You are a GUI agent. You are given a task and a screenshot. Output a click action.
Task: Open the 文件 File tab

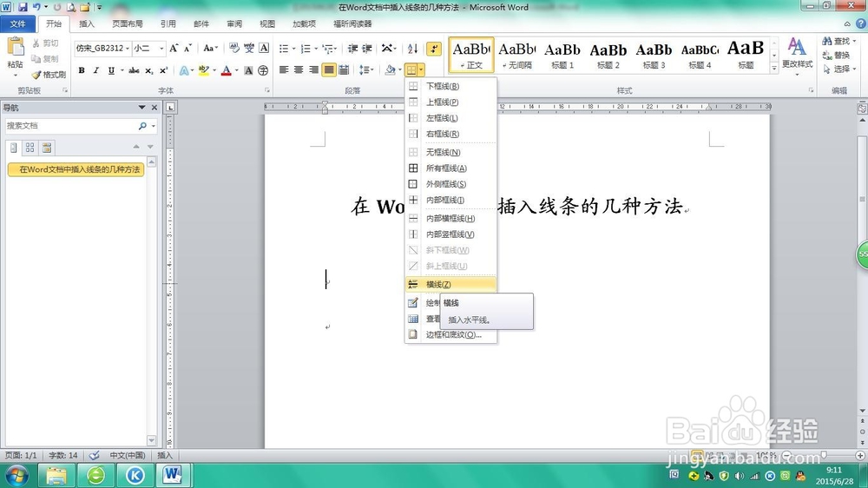(x=17, y=23)
